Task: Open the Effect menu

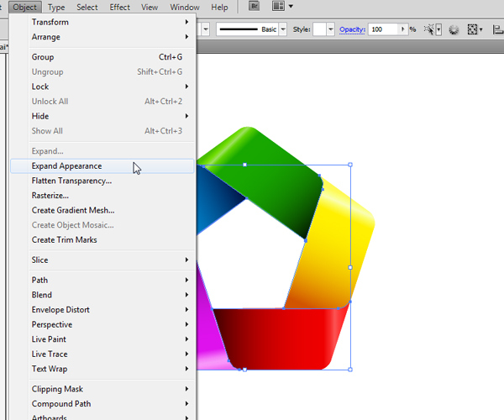Action: (x=119, y=7)
